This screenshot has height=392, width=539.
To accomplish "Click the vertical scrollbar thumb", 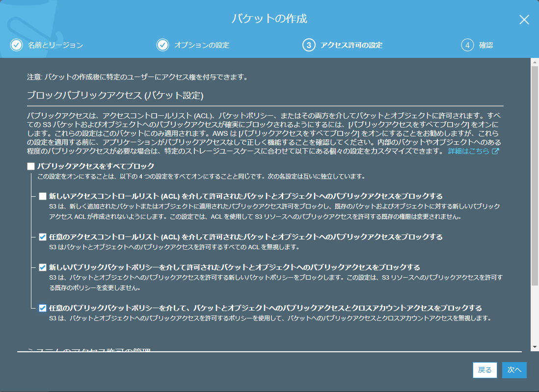I will [x=535, y=176].
